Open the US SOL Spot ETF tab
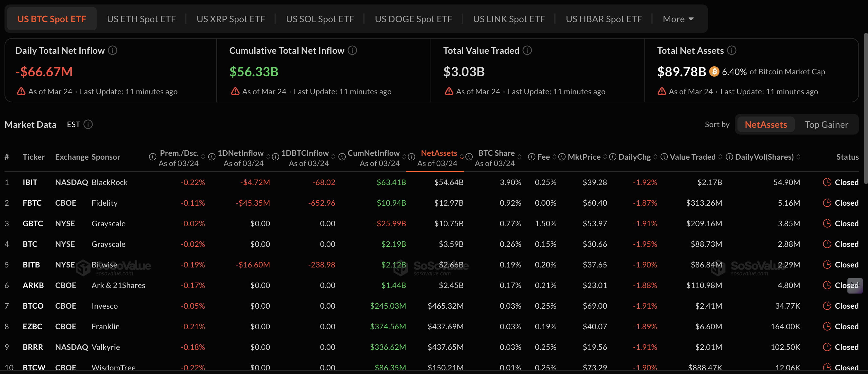Screen dimensions: 868x374 pyautogui.click(x=320, y=19)
